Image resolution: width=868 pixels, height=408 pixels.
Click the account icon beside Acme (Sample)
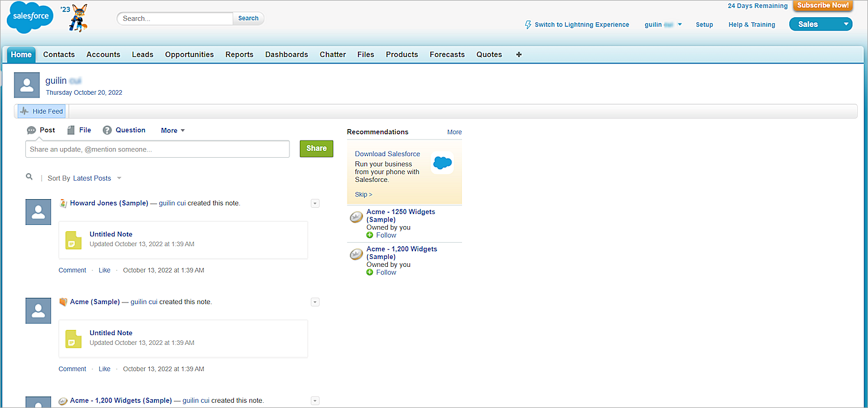(x=63, y=302)
